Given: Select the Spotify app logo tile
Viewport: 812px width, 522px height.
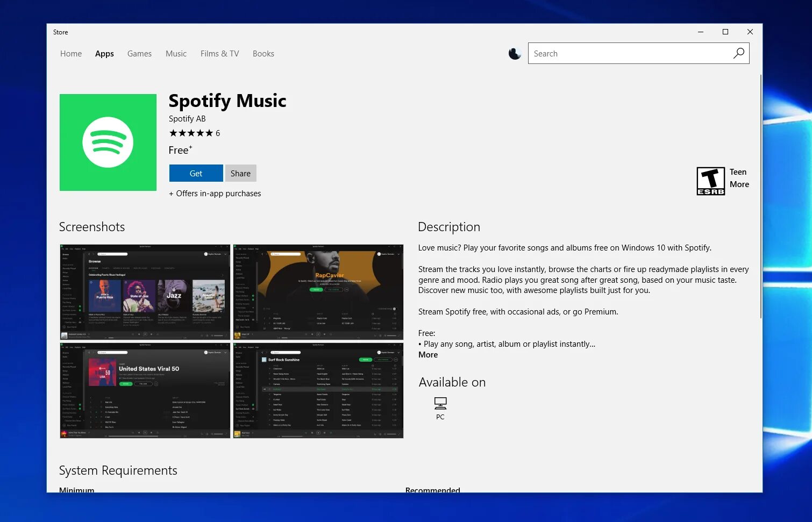Looking at the screenshot, I should (x=108, y=142).
